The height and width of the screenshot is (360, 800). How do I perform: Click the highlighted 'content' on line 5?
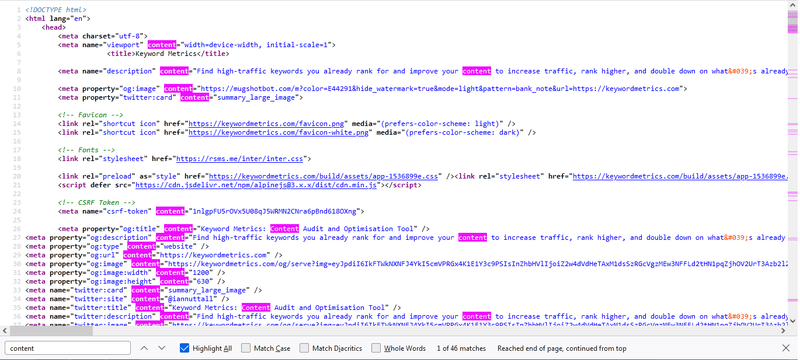click(162, 45)
